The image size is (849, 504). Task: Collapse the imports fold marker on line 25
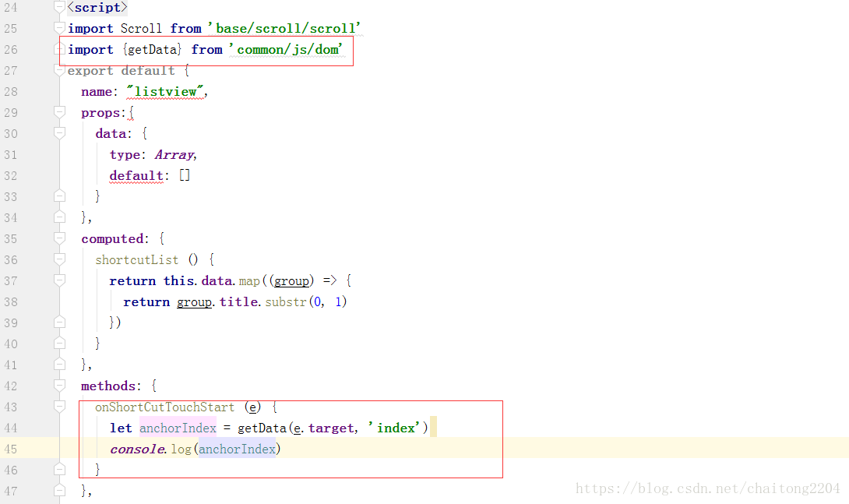pos(59,27)
